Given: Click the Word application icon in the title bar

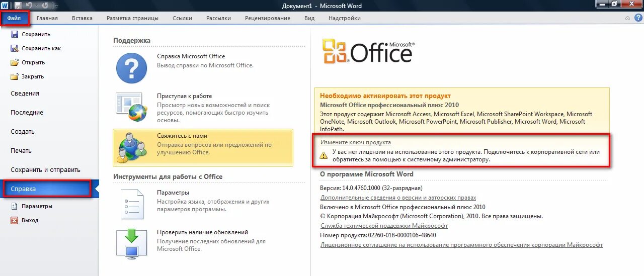Looking at the screenshot, I should tap(5, 6).
